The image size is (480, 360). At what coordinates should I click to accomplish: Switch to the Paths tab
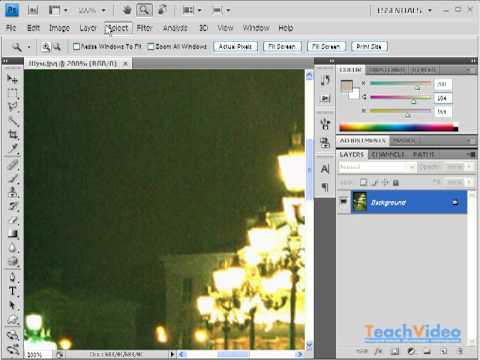point(423,155)
